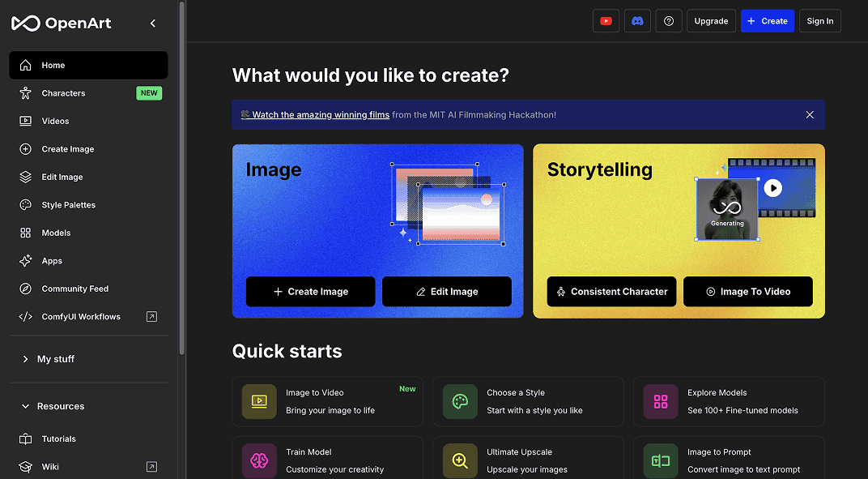The height and width of the screenshot is (479, 868).
Task: Open Tutorials under Resources
Action: [25, 438]
